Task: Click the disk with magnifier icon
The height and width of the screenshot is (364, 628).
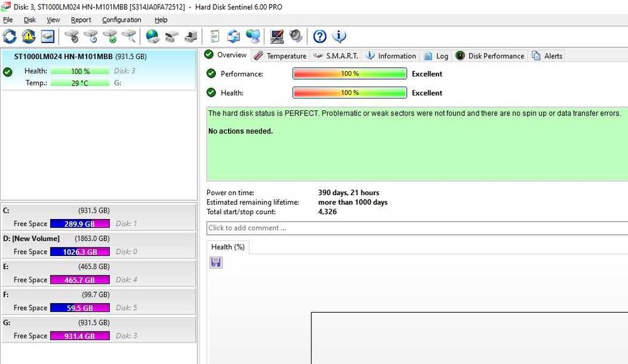Action: [x=129, y=36]
